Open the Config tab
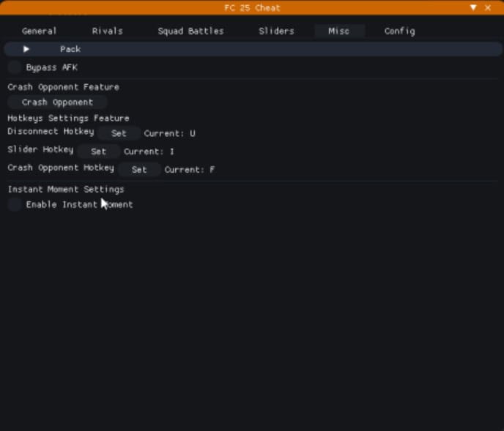 (399, 31)
